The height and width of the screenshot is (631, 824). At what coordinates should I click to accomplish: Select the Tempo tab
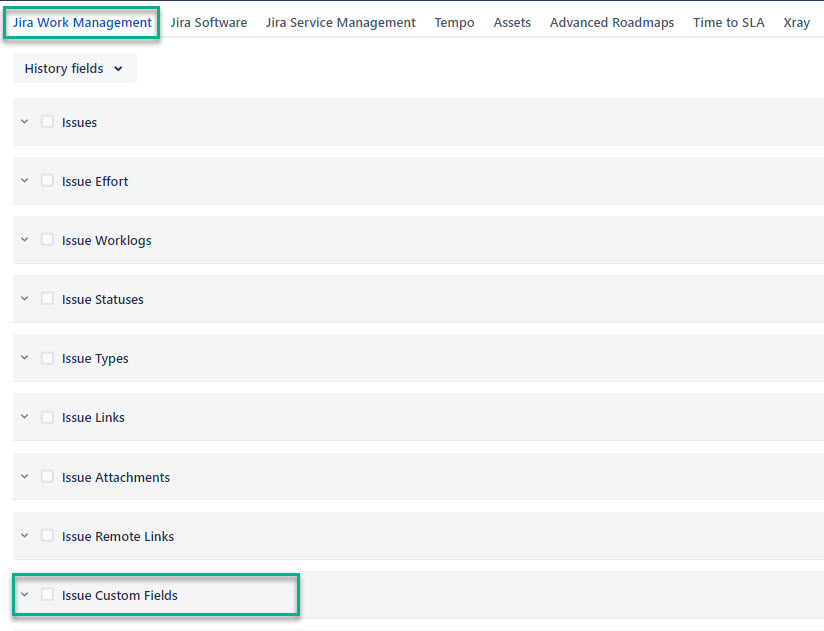[454, 22]
